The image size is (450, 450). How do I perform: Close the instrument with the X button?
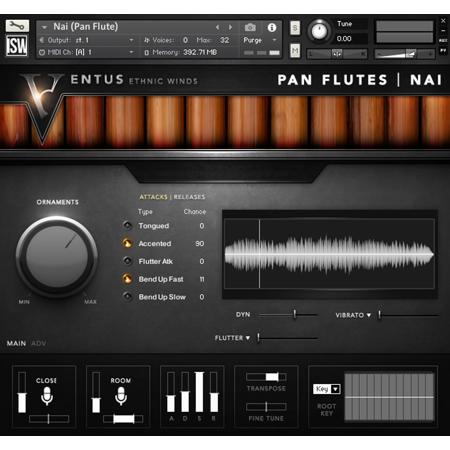coord(443,21)
